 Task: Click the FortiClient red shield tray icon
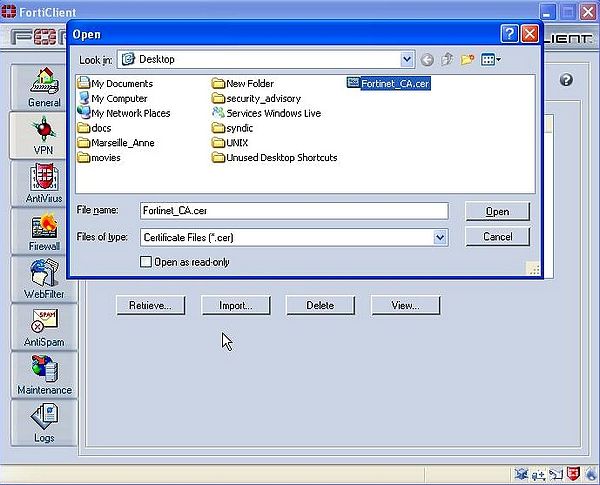(573, 474)
